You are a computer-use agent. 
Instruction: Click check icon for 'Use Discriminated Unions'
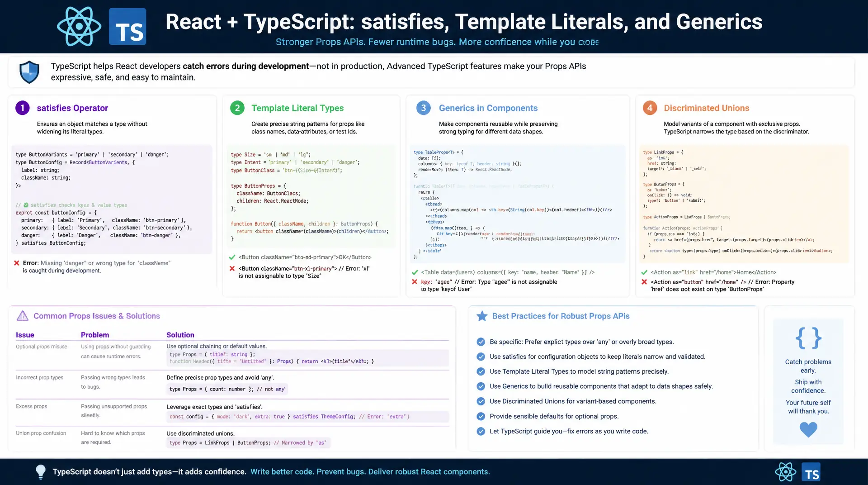click(481, 401)
